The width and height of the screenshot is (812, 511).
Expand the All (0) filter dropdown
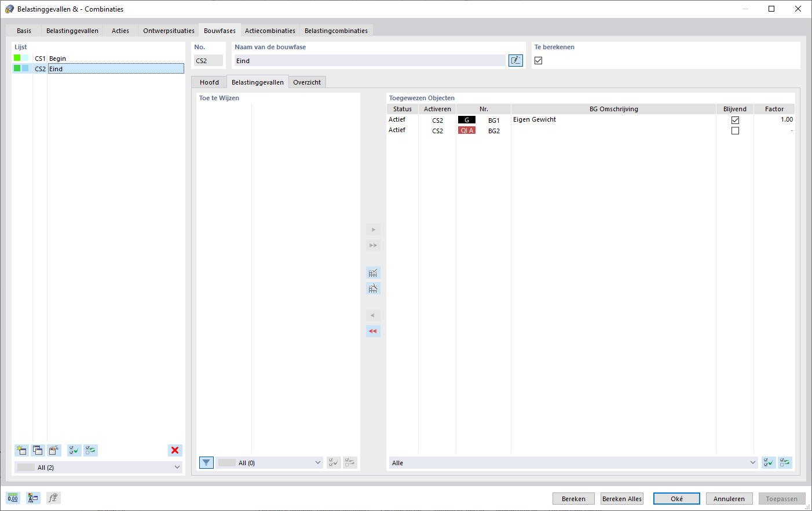(x=269, y=462)
